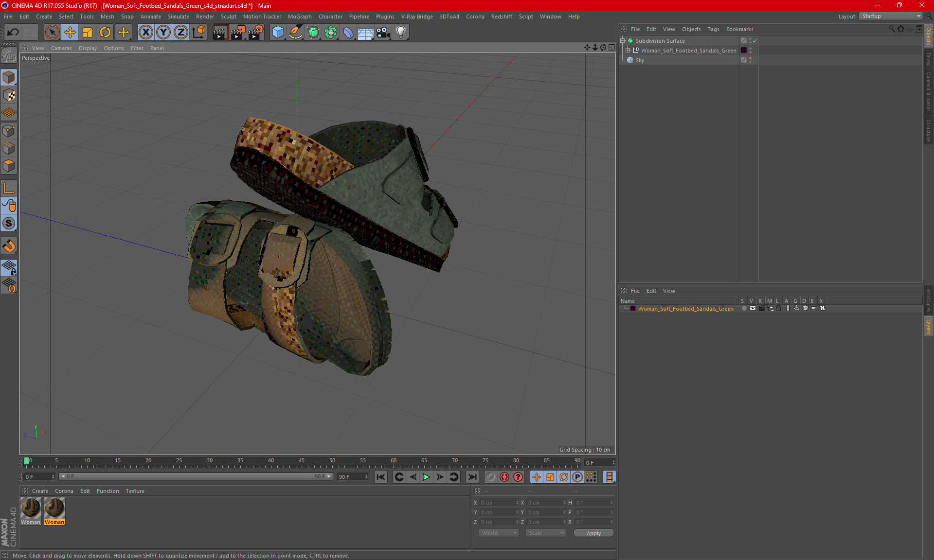Toggle layer solo dot for sandals layer

pyautogui.click(x=744, y=308)
